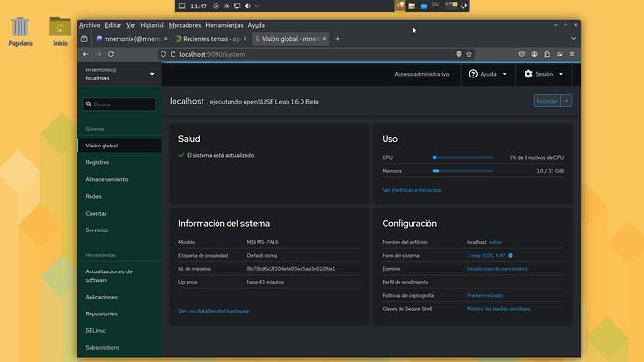Switch to the Recientes temas tab
This screenshot has width=644, height=362.
pos(209,39)
